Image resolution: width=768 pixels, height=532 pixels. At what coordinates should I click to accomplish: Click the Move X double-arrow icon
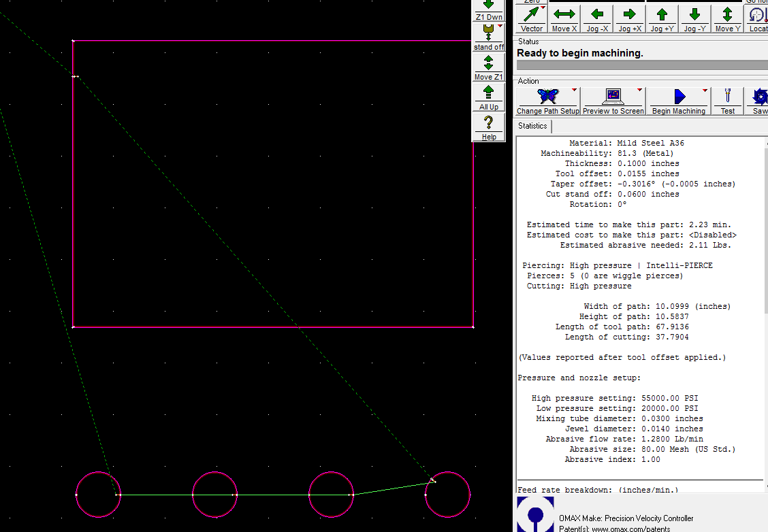(x=564, y=15)
